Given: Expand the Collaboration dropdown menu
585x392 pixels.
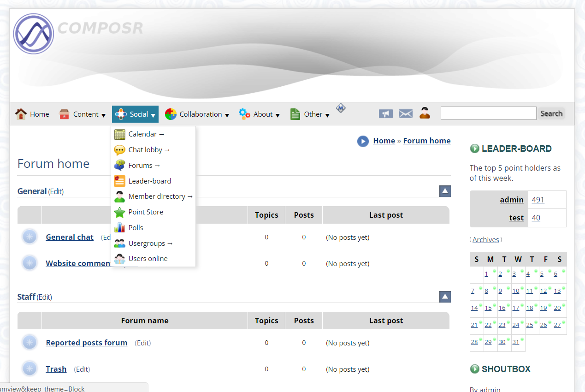Looking at the screenshot, I should [197, 114].
